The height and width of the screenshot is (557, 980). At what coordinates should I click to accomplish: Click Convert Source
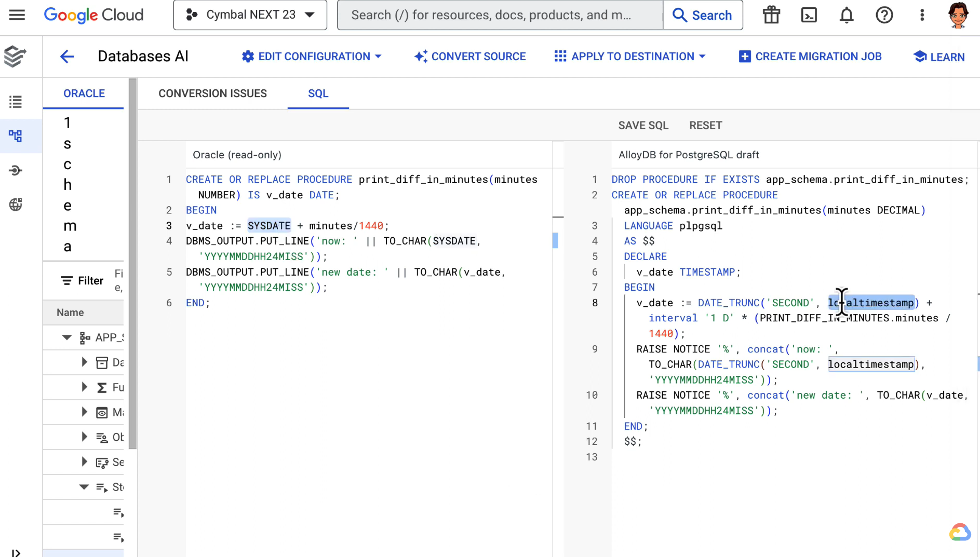(x=470, y=56)
